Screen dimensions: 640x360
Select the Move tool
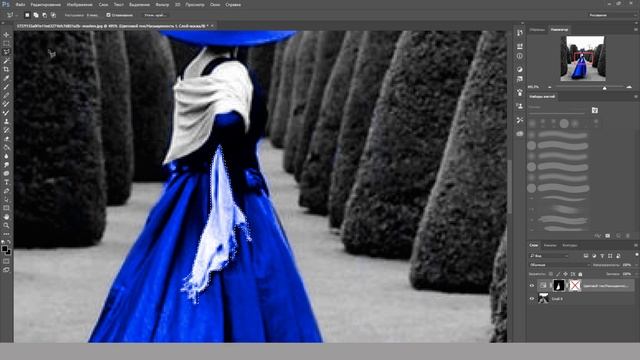(x=6, y=35)
